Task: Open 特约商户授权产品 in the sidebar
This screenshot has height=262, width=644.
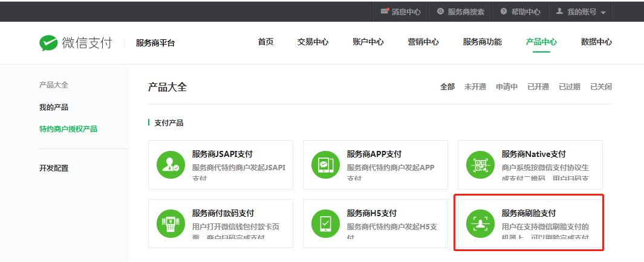Action: (68, 129)
